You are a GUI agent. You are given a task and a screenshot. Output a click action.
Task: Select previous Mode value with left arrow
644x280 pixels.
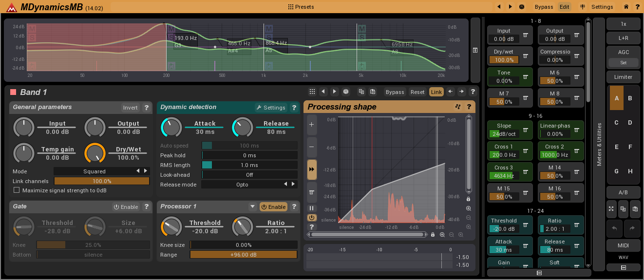pyautogui.click(x=138, y=171)
